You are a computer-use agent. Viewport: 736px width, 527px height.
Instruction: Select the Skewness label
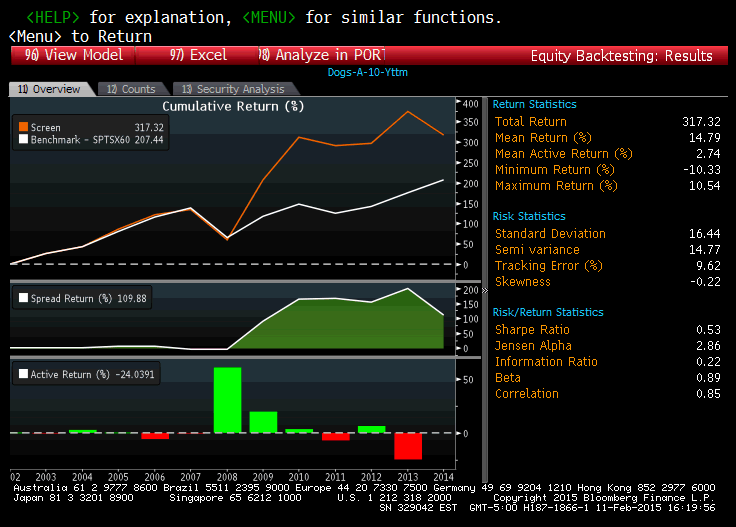coord(522,282)
